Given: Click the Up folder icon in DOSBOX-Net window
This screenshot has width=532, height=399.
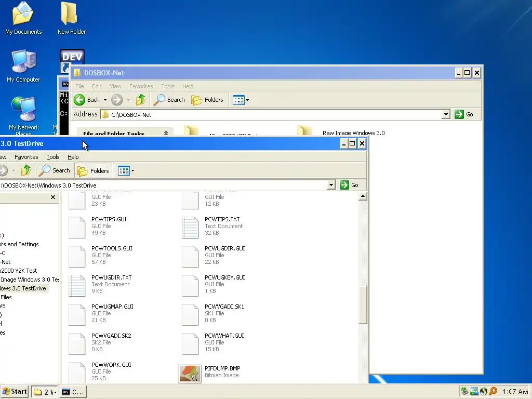Looking at the screenshot, I should tap(140, 100).
